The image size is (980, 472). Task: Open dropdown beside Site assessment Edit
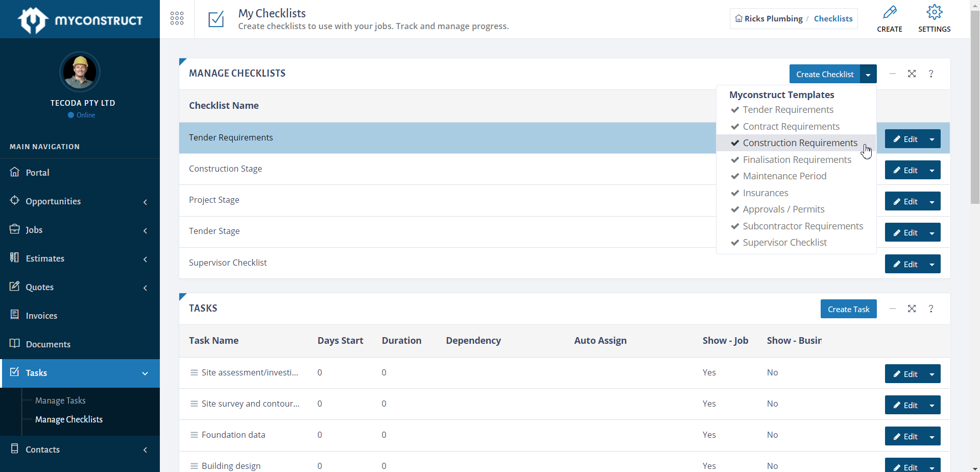click(932, 374)
